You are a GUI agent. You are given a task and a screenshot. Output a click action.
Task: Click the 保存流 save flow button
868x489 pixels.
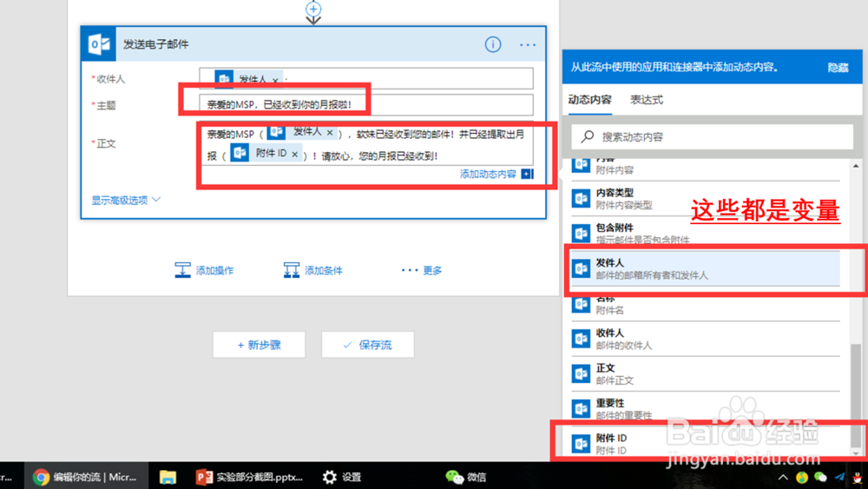pyautogui.click(x=367, y=345)
